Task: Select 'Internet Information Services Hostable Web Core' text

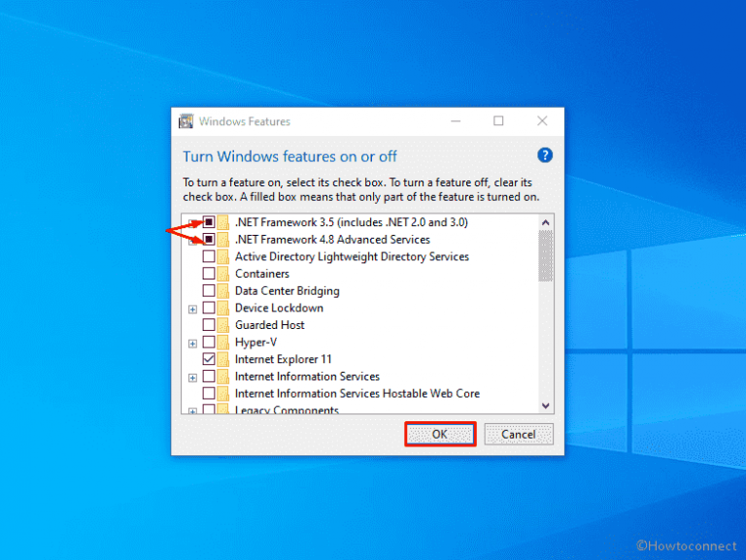Action: click(x=356, y=393)
